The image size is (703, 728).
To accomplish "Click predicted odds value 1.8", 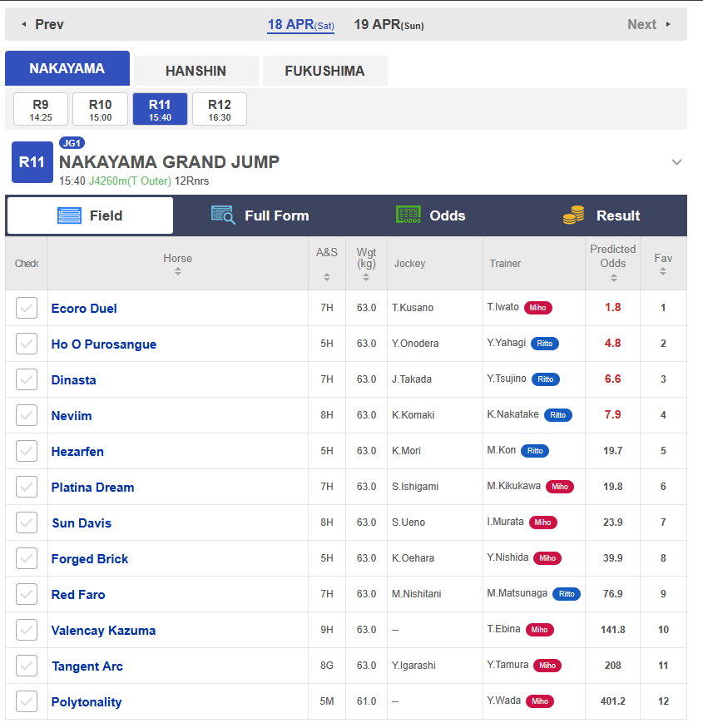I will click(x=613, y=307).
